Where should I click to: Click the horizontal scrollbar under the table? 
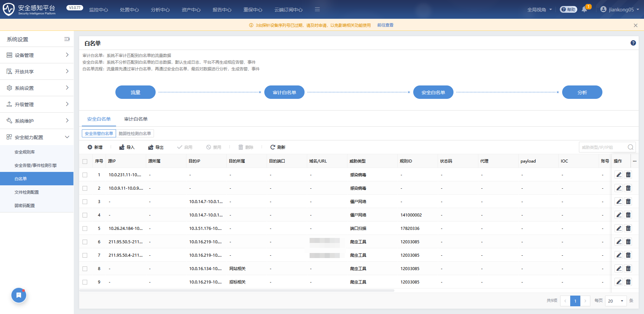tap(237, 291)
